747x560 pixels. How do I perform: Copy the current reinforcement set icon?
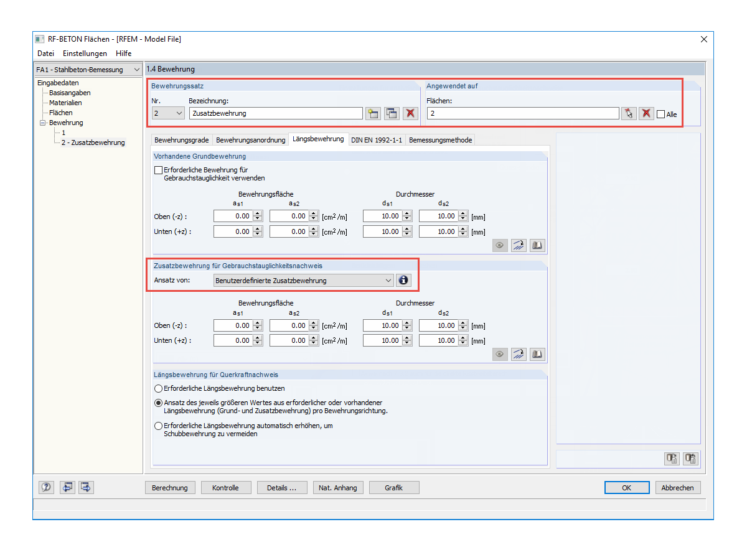pos(392,113)
